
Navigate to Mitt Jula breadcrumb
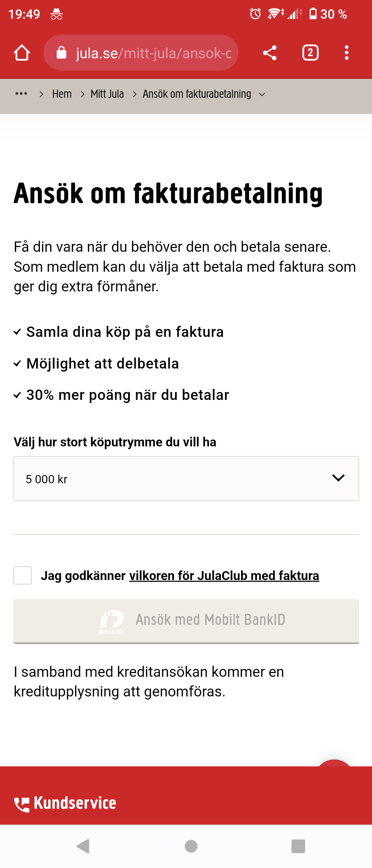click(107, 94)
